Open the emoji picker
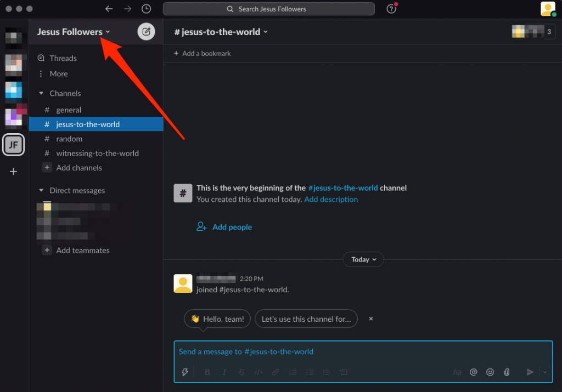 click(490, 372)
